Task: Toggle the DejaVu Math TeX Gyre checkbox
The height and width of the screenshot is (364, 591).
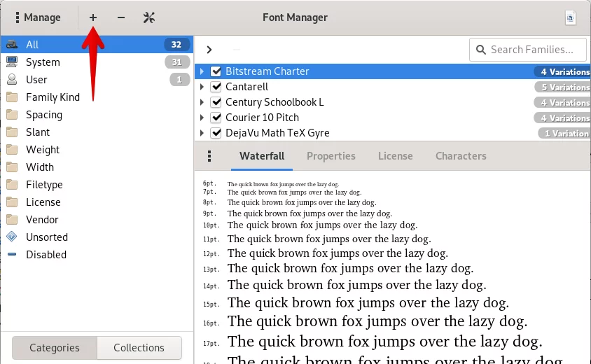Action: [216, 133]
